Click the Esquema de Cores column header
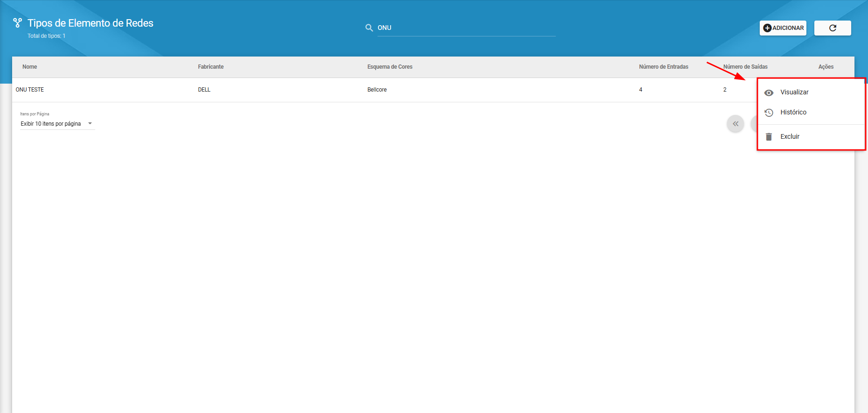This screenshot has width=868, height=413. pyautogui.click(x=390, y=67)
